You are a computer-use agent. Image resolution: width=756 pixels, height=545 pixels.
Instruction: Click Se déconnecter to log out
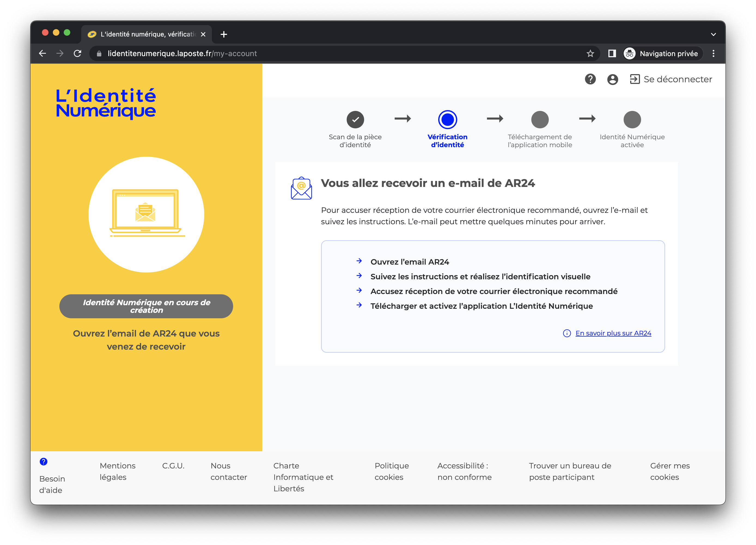pos(671,79)
